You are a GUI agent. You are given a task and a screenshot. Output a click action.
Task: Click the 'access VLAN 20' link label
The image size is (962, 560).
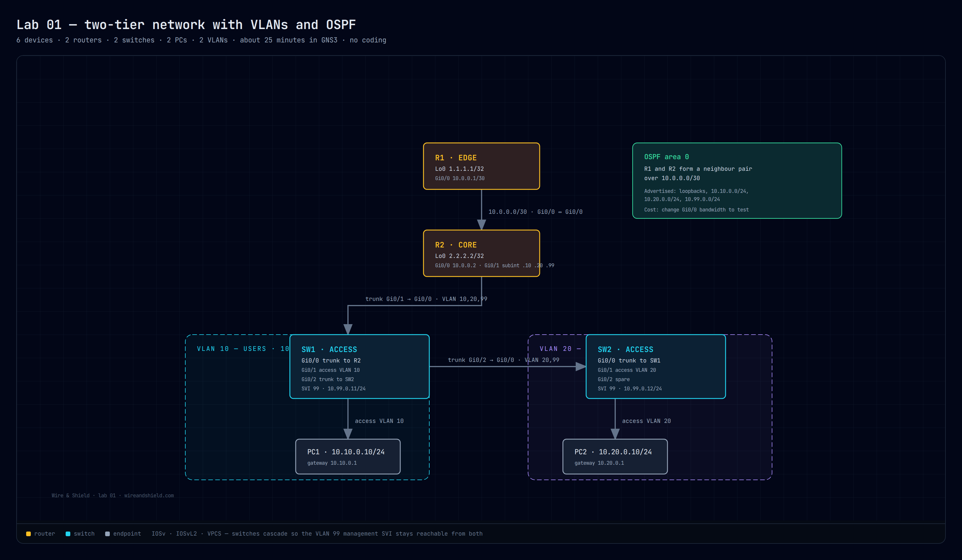[646, 421]
